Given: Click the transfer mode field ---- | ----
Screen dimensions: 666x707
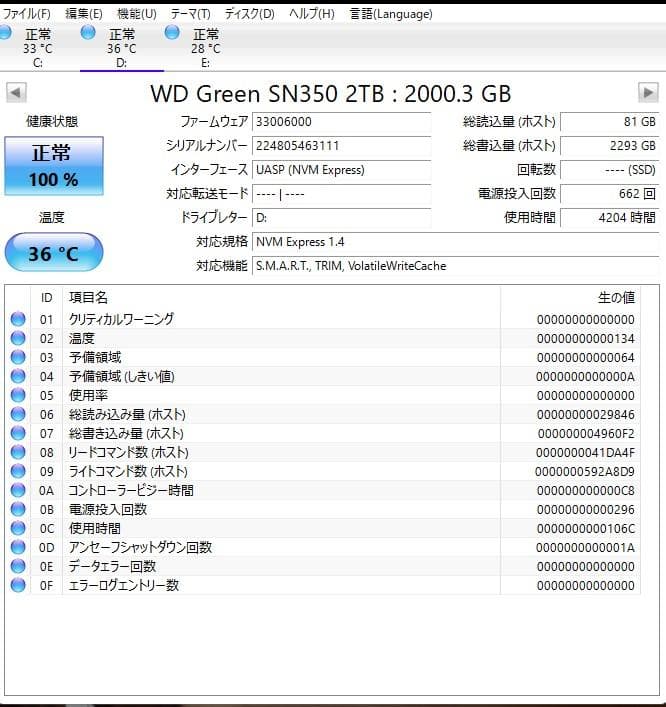Looking at the screenshot, I should [x=341, y=194].
